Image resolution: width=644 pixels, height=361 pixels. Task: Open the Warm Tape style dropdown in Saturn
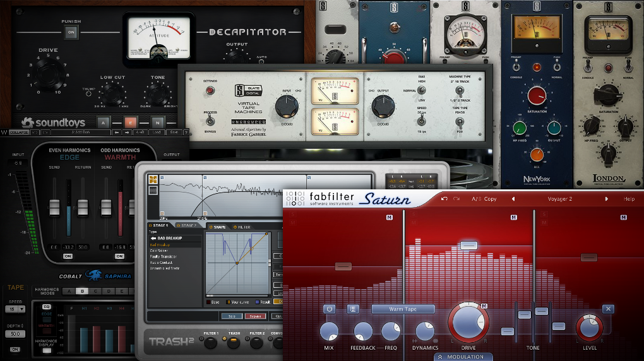(403, 309)
